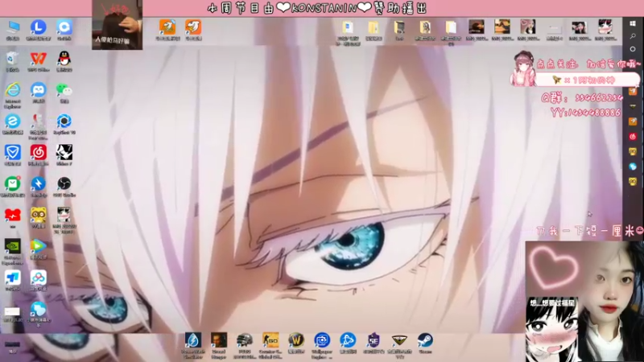Open the blue-white T-shaped app shortcut
Image resolution: width=644 pixels, height=362 pixels.
pos(13,278)
